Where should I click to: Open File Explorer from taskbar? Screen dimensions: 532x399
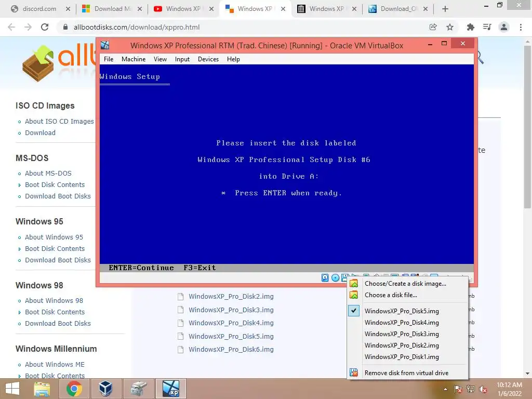42,389
